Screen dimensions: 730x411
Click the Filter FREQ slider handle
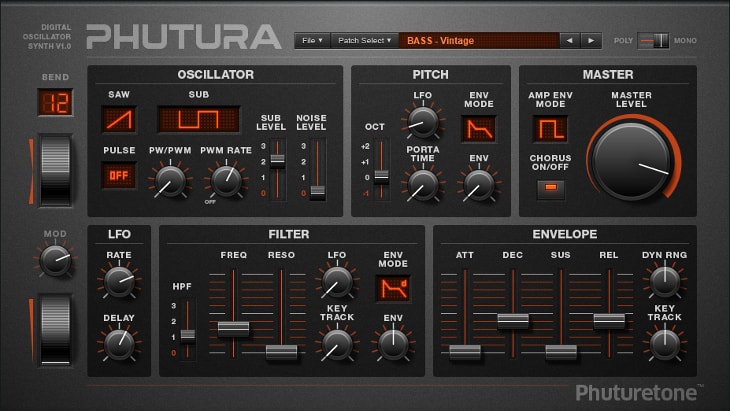(233, 329)
